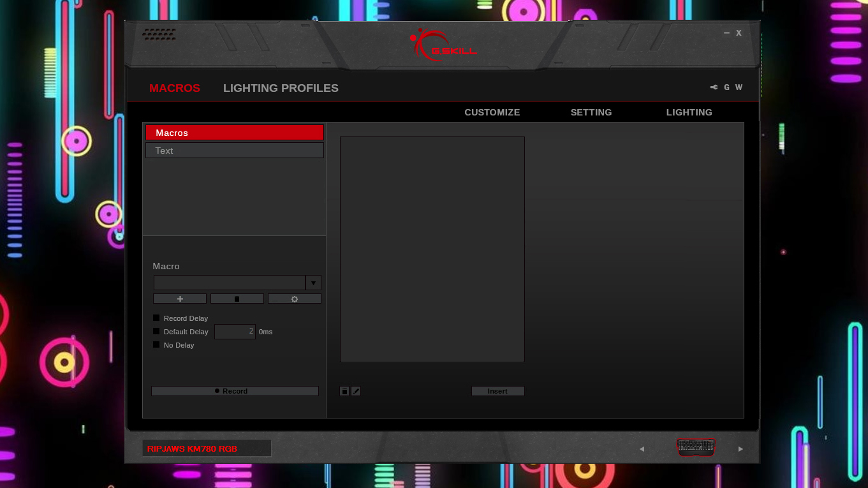This screenshot has width=868, height=488.
Task: Click the W mode icon
Action: [x=739, y=87]
